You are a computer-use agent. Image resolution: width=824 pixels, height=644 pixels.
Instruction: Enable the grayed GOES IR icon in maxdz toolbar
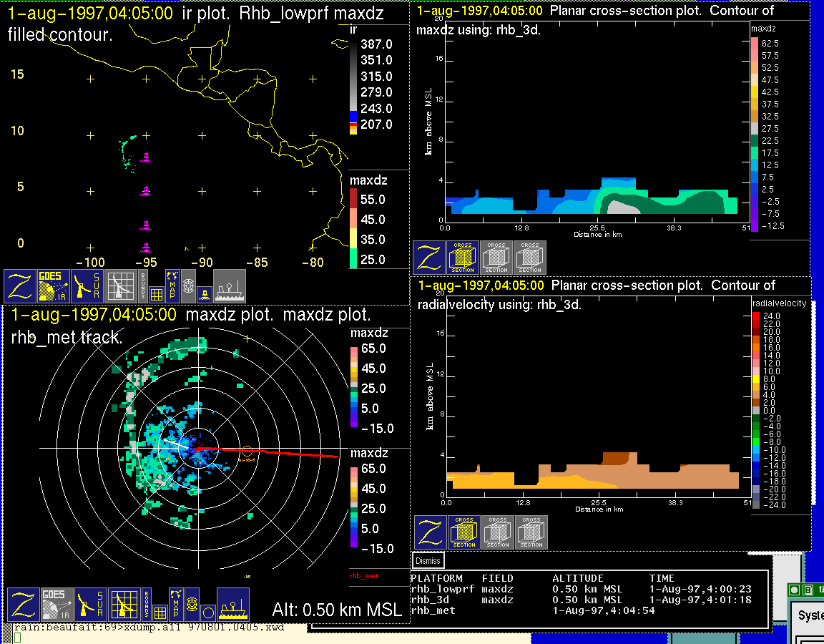point(57,605)
